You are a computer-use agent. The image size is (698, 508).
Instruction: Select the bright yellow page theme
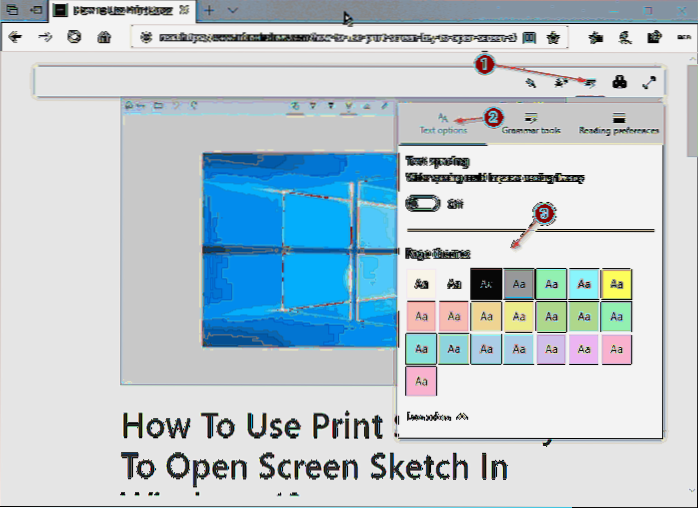[616, 284]
